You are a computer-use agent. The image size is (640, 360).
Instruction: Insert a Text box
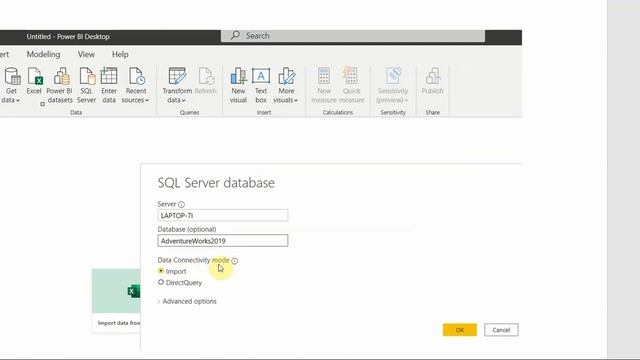(x=261, y=85)
